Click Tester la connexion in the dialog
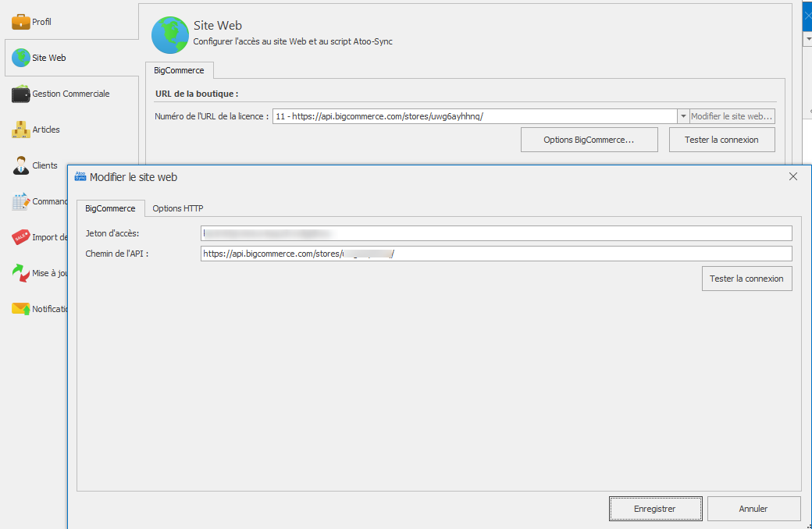 click(x=746, y=279)
